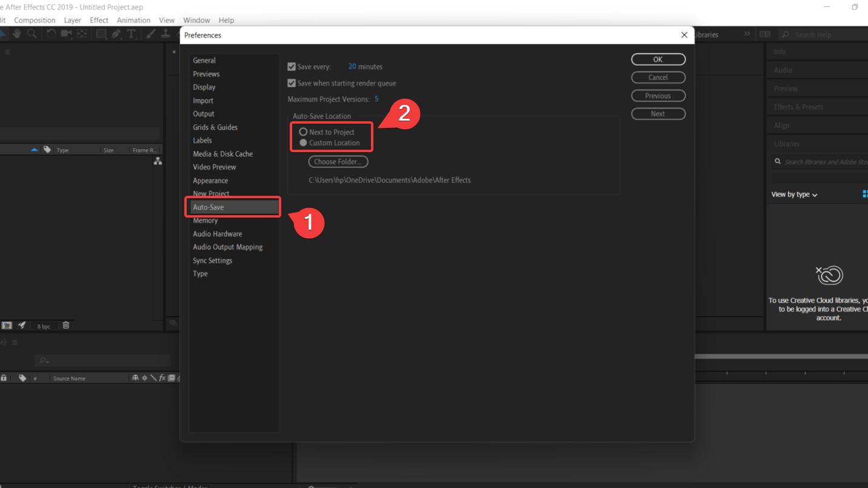Image resolution: width=868 pixels, height=488 pixels.
Task: Select the Rotation tool
Action: click(x=51, y=33)
